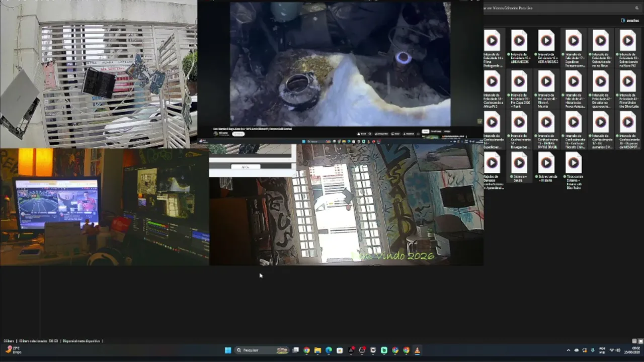Select video Felicidade 44 - Under the Silver Lake
644x362 pixels.
628,89
